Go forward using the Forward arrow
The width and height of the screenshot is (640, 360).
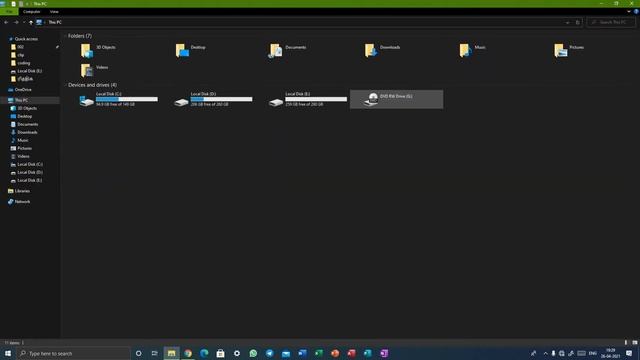pyautogui.click(x=16, y=22)
